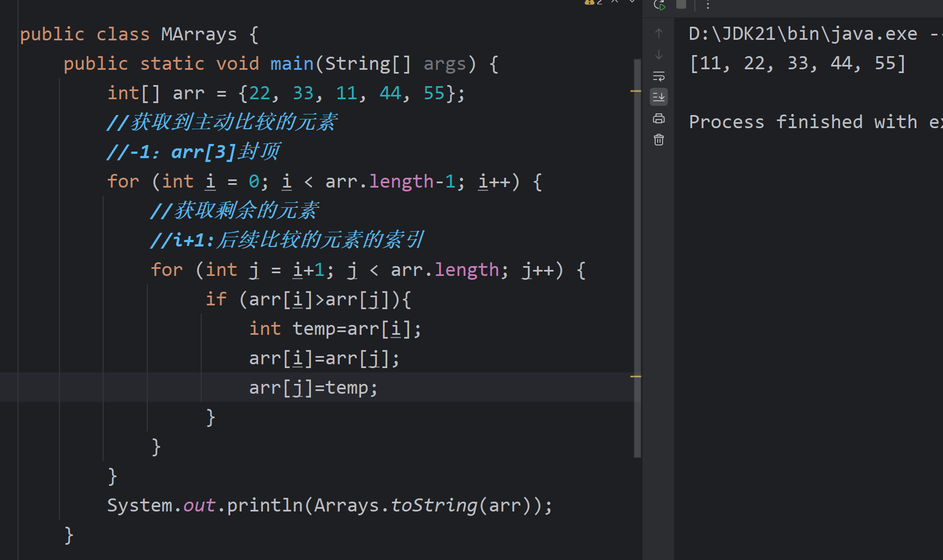Click the Down the Stack Trace arrow

click(659, 55)
